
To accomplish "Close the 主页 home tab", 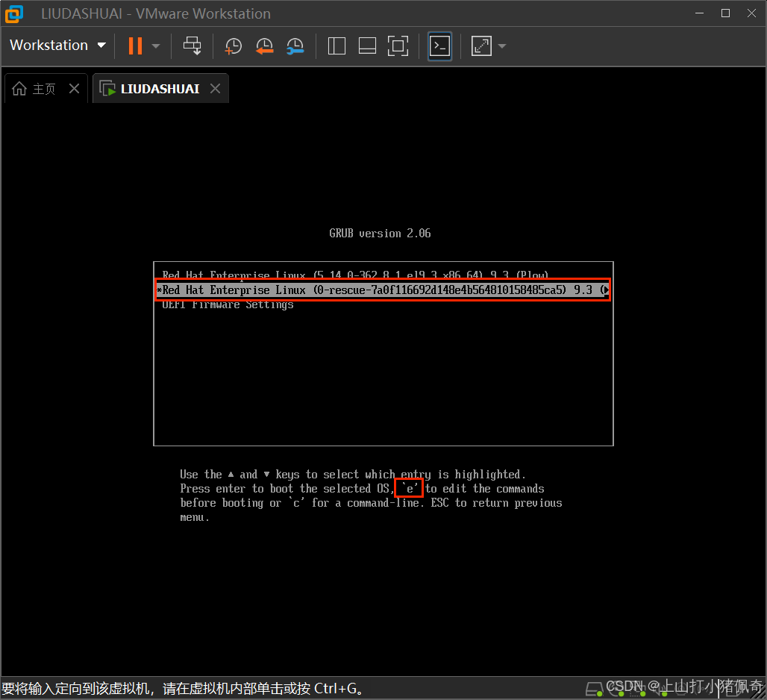I will click(75, 89).
